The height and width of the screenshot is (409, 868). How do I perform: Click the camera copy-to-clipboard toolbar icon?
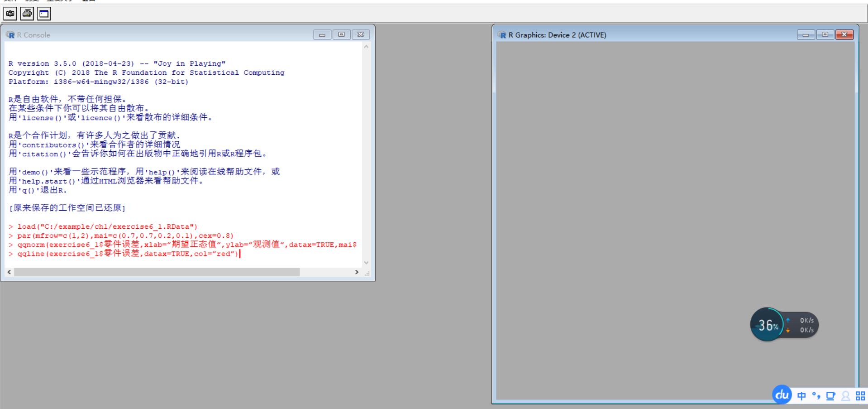[10, 14]
